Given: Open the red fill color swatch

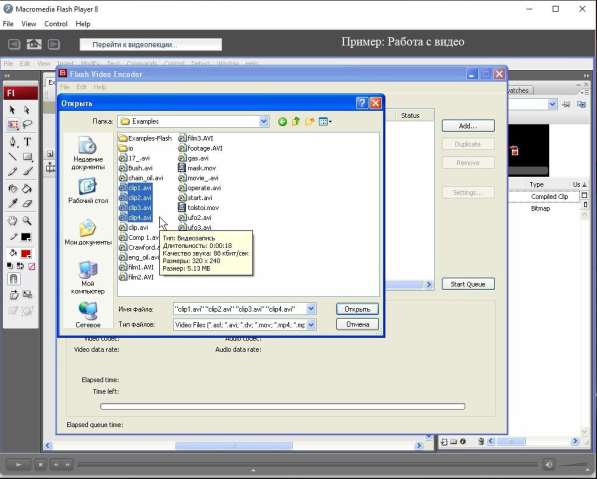Looking at the screenshot, I should [x=26, y=254].
